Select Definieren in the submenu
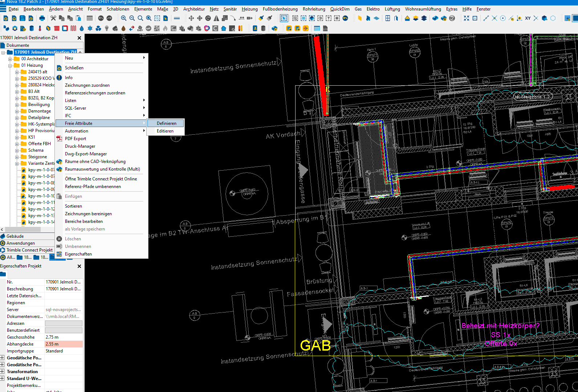Viewport: 578px width, 392px height. (166, 123)
